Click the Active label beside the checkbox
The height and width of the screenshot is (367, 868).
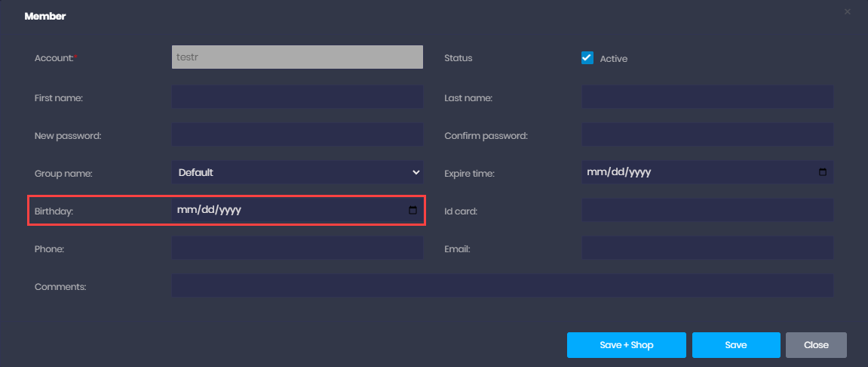tap(613, 59)
